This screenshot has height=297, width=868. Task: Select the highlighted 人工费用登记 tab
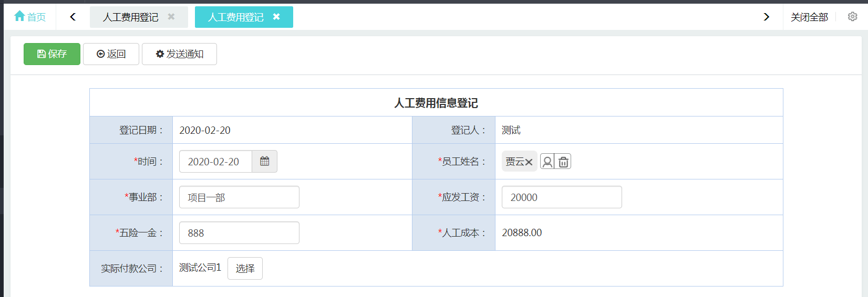coord(235,17)
